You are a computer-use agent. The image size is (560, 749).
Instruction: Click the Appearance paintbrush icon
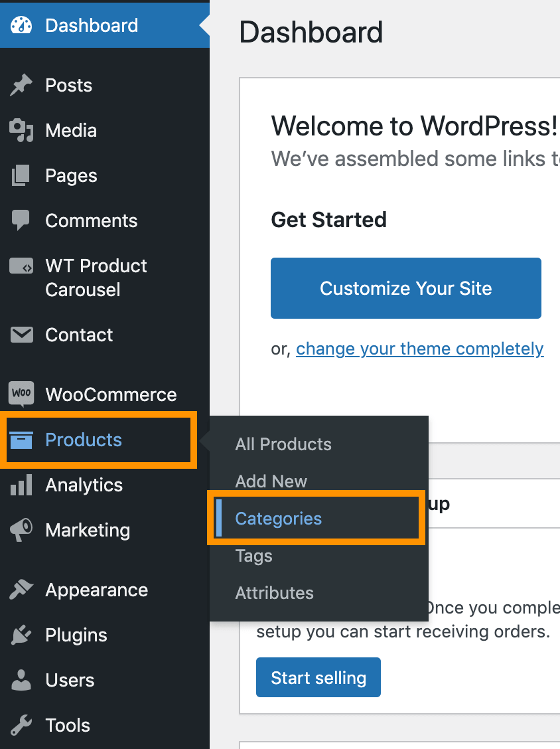click(21, 590)
